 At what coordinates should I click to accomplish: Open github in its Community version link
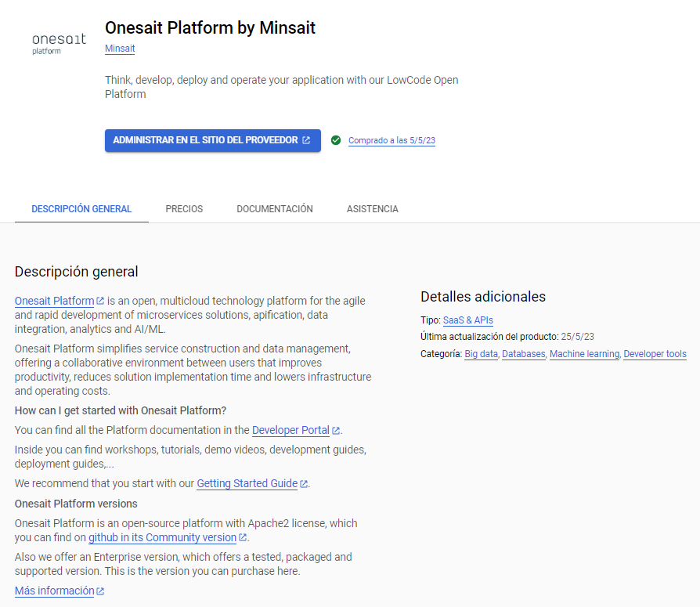point(162,537)
